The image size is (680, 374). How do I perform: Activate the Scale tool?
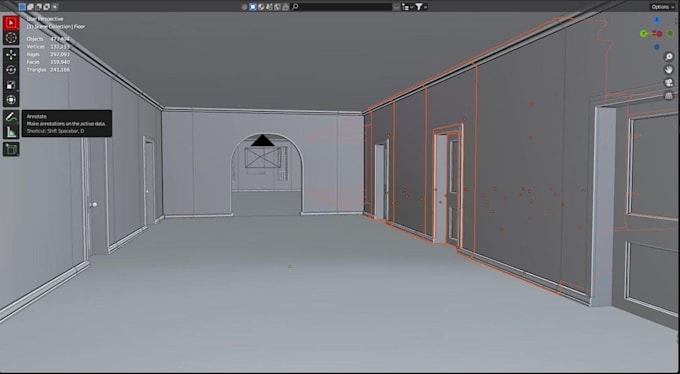click(11, 85)
